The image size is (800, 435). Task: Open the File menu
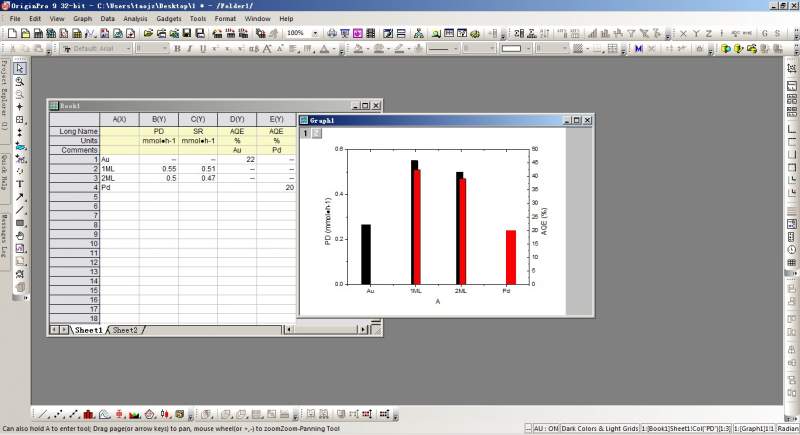[x=15, y=19]
